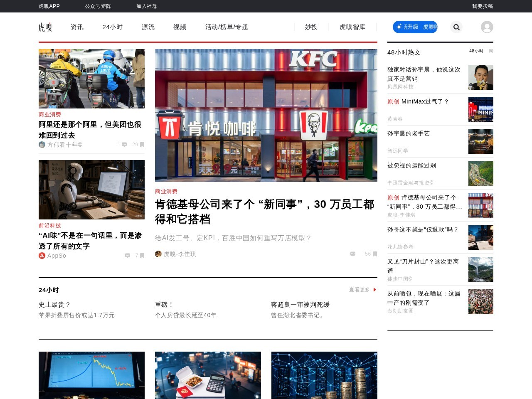Open the user avatar icon
This screenshot has height=399, width=532.
click(487, 27)
